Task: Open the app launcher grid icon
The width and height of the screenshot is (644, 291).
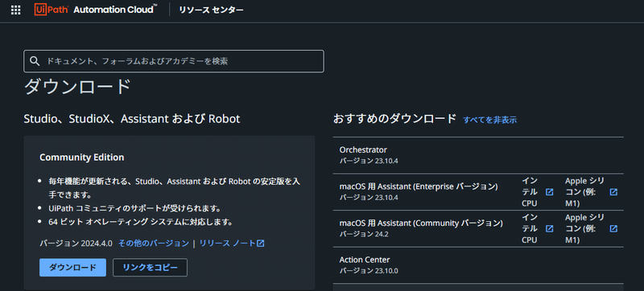Action: pyautogui.click(x=15, y=10)
